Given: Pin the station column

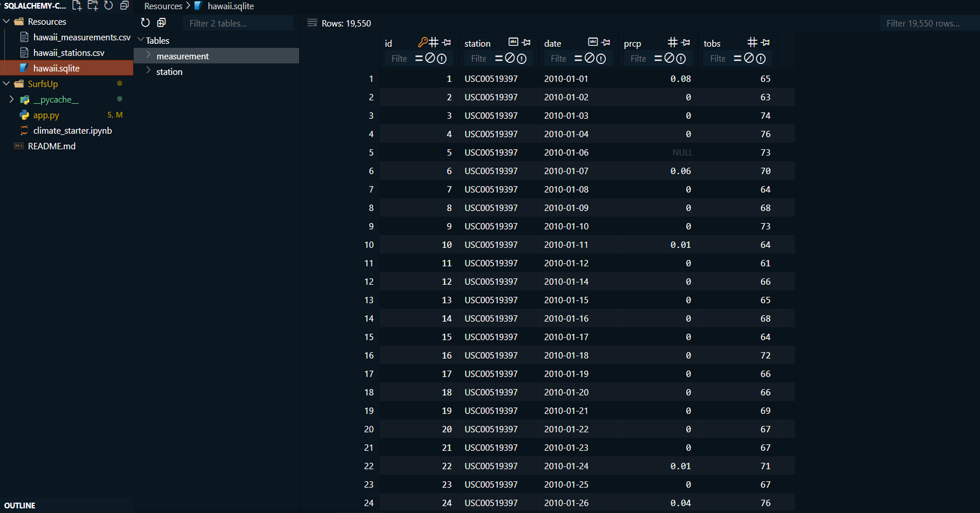Looking at the screenshot, I should (x=526, y=43).
